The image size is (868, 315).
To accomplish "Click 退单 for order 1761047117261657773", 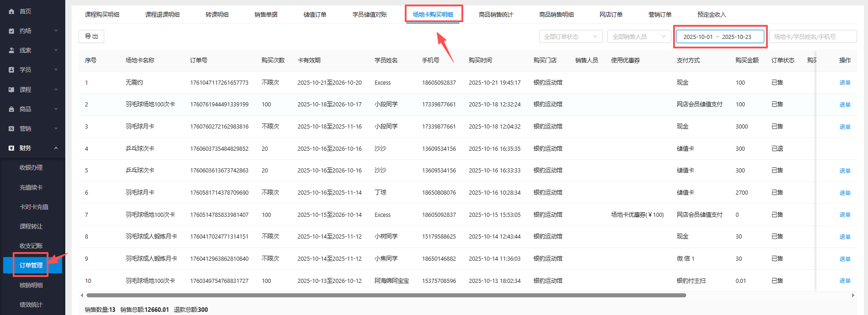I will tap(845, 83).
